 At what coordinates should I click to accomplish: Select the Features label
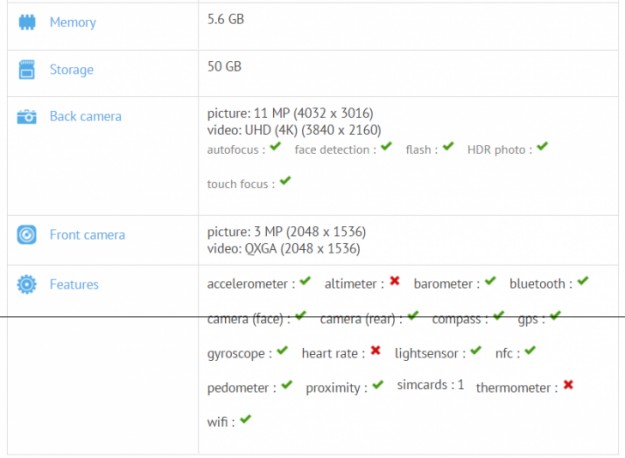click(x=75, y=285)
